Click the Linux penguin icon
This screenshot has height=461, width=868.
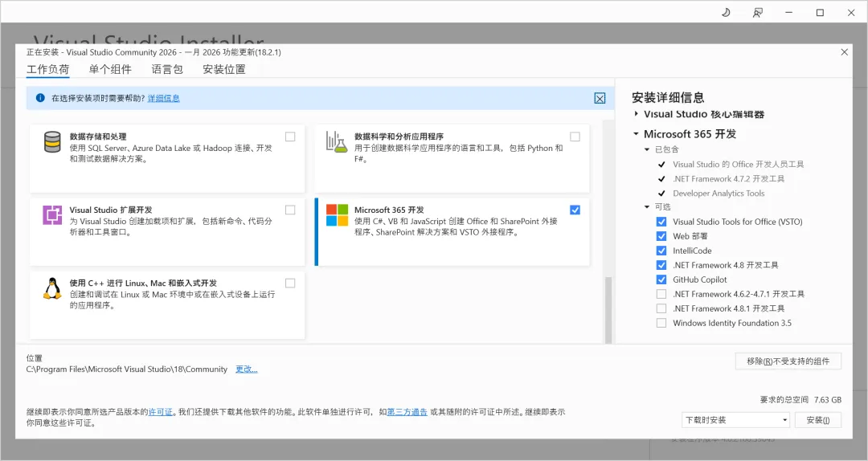pyautogui.click(x=52, y=288)
